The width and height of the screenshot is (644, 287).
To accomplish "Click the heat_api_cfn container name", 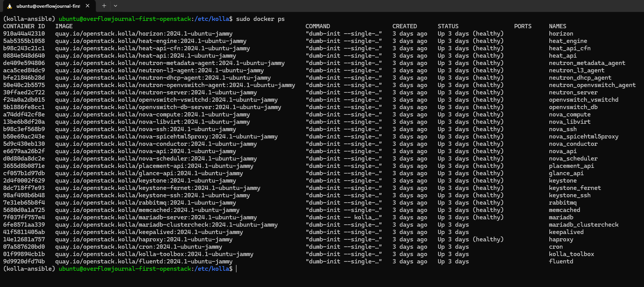I will coord(570,48).
